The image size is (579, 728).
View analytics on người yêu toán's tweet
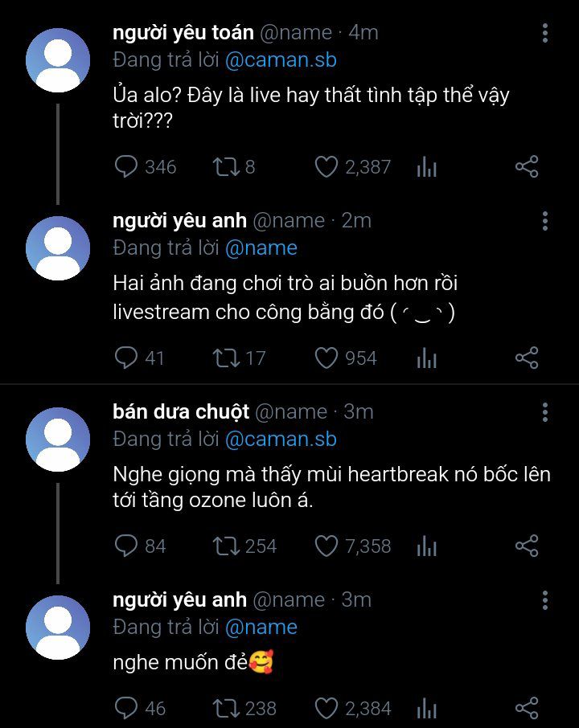point(426,167)
